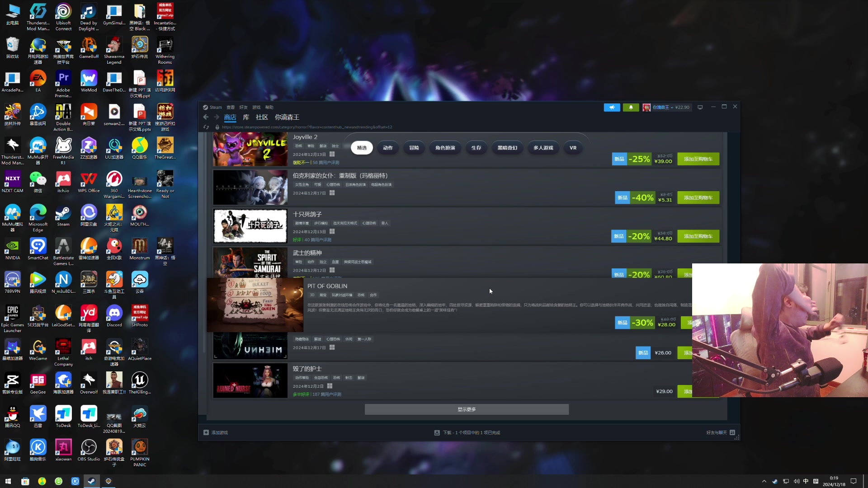
Task: Select the 多人游戏 category filter pill
Action: click(x=543, y=148)
